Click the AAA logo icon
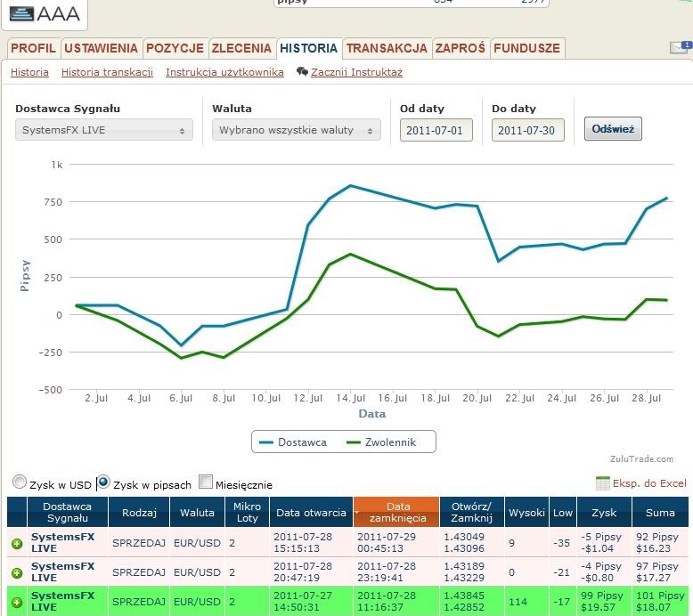Screen dimensions: 693x616 point(21,13)
